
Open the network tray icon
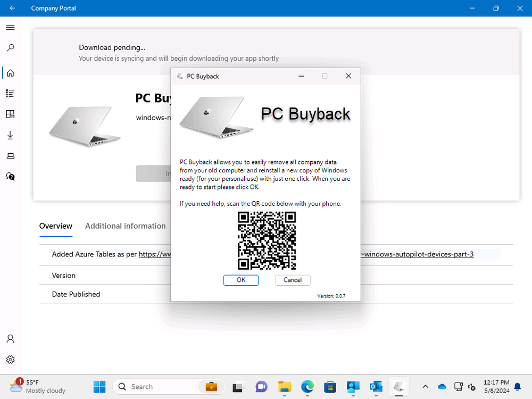459,386
